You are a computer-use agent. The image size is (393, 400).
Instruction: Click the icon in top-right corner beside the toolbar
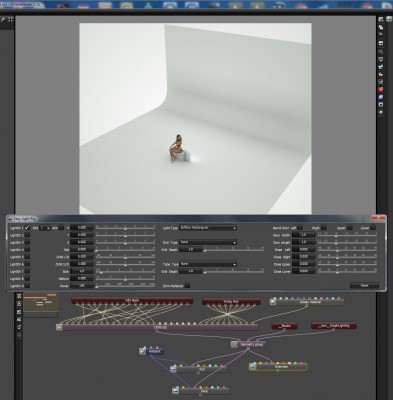tap(389, 19)
